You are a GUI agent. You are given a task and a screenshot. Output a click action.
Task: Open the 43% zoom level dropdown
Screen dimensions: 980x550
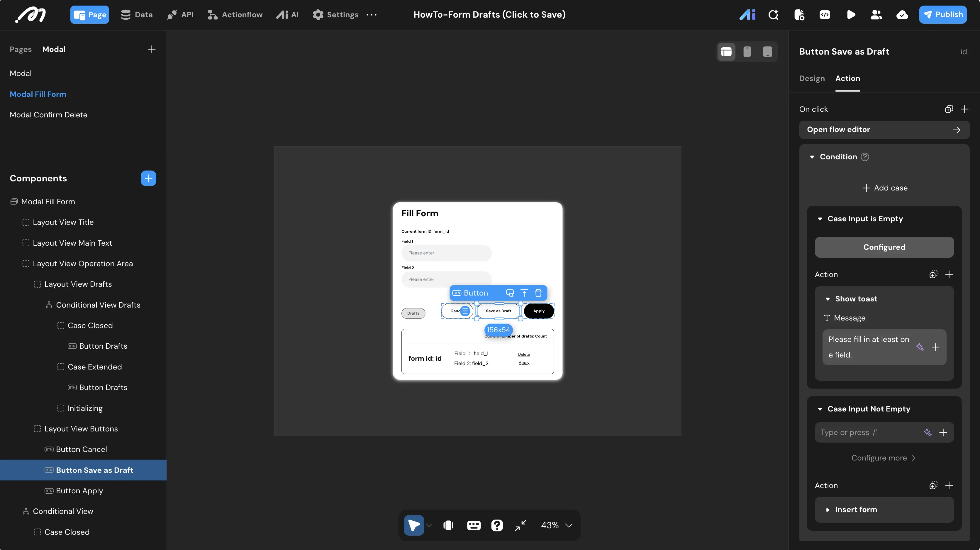tap(557, 525)
